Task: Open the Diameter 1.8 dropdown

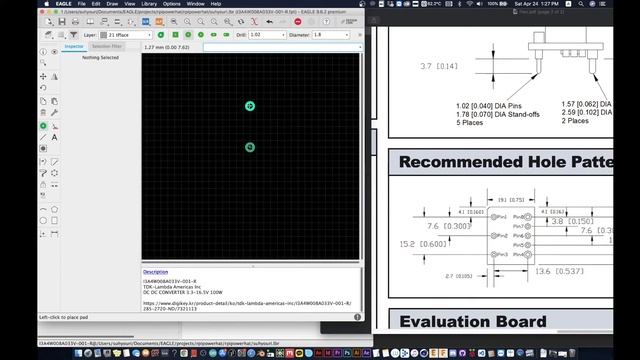Action: point(331,35)
